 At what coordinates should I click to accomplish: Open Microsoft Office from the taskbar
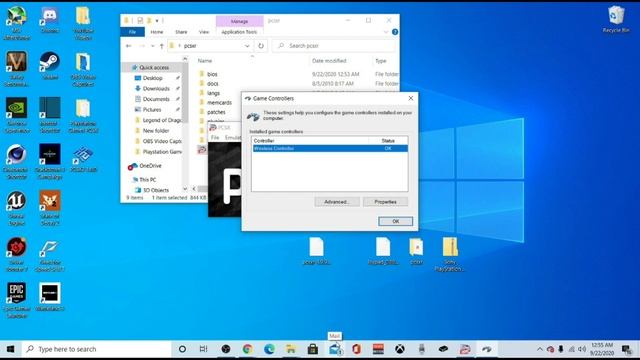[356, 349]
